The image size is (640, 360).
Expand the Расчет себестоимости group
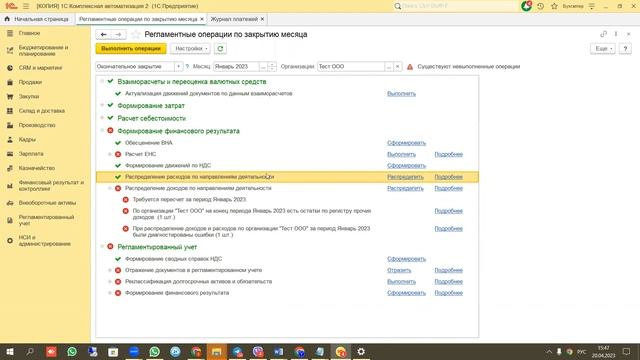[102, 118]
